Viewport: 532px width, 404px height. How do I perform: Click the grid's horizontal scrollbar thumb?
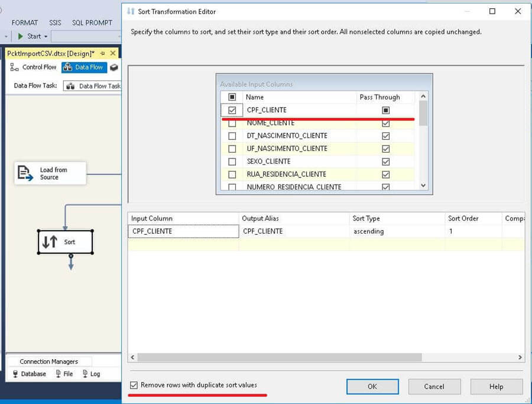[x=280, y=357]
